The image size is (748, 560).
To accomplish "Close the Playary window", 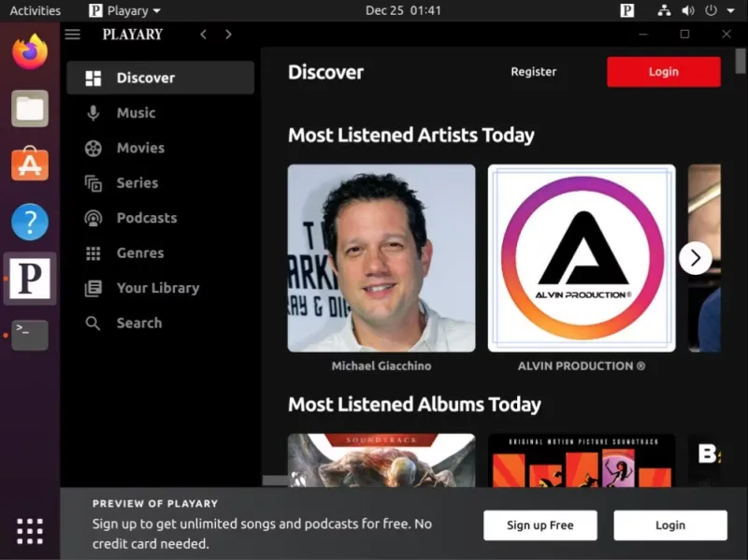I will pyautogui.click(x=726, y=35).
